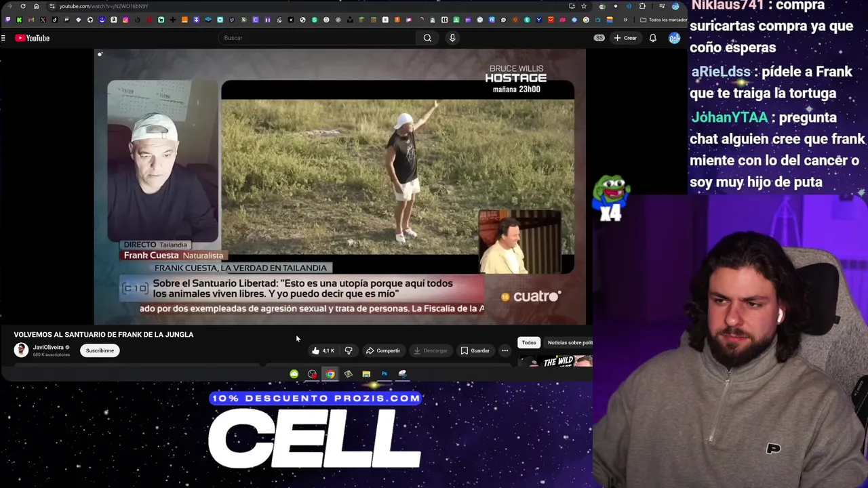Go to YouTube home via logo
The height and width of the screenshot is (488, 868).
tap(33, 38)
